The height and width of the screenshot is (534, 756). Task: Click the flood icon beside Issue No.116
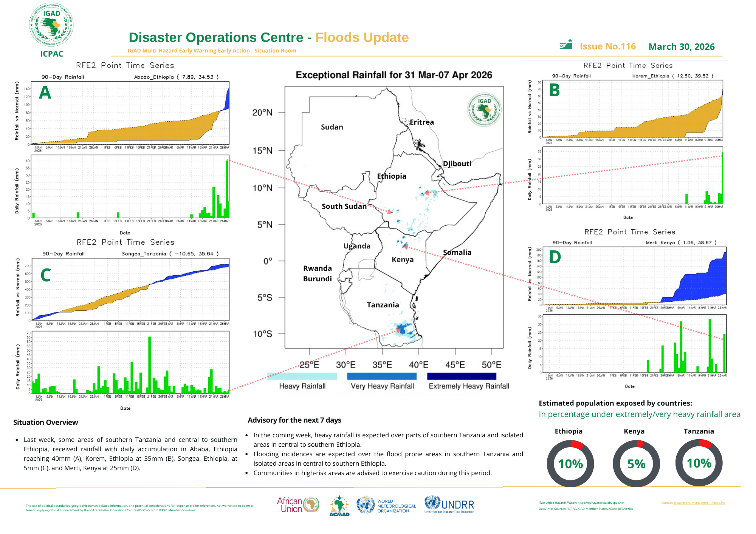point(565,45)
